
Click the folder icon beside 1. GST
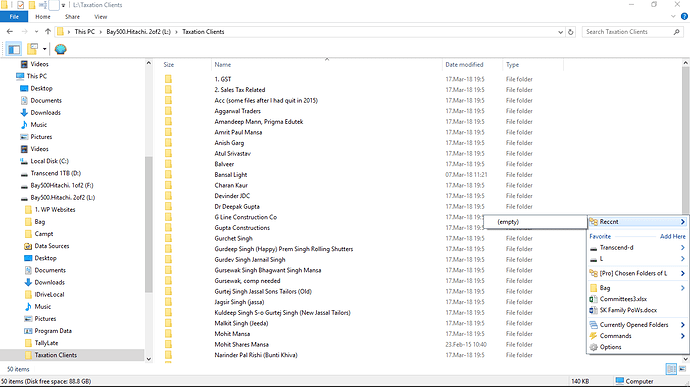click(x=169, y=79)
